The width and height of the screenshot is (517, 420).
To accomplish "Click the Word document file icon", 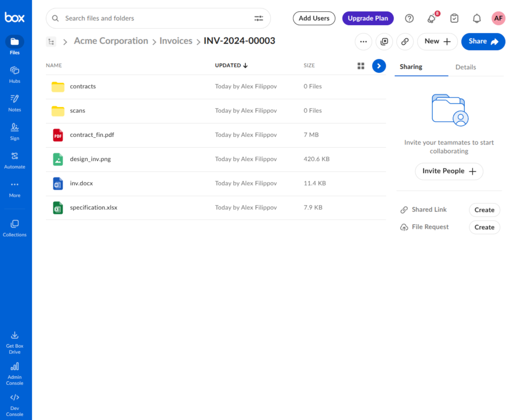I will coord(58,183).
